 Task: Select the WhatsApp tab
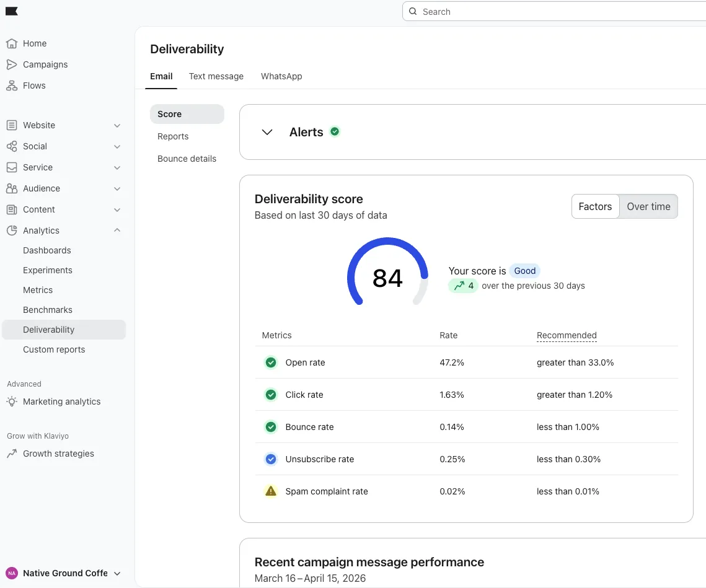[281, 77]
